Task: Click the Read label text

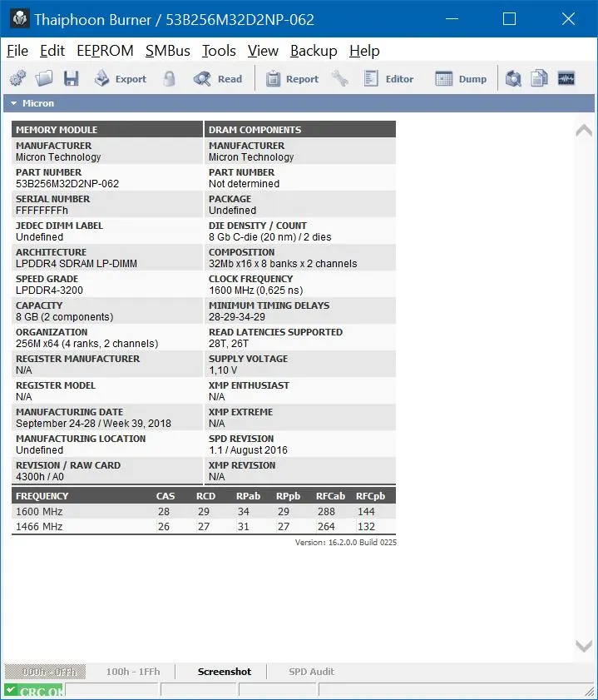Action: [x=230, y=79]
